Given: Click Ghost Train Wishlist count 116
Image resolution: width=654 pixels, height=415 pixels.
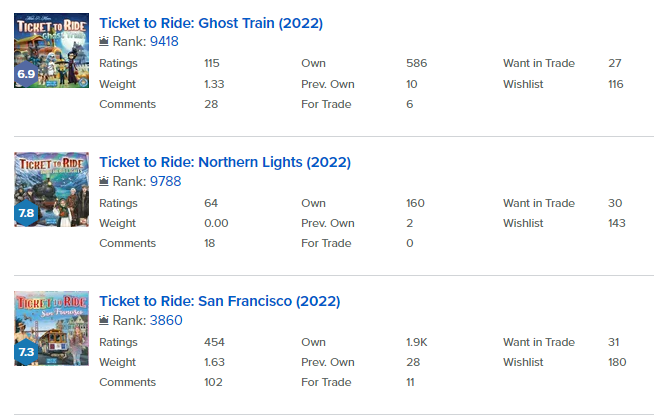Looking at the screenshot, I should point(616,84).
